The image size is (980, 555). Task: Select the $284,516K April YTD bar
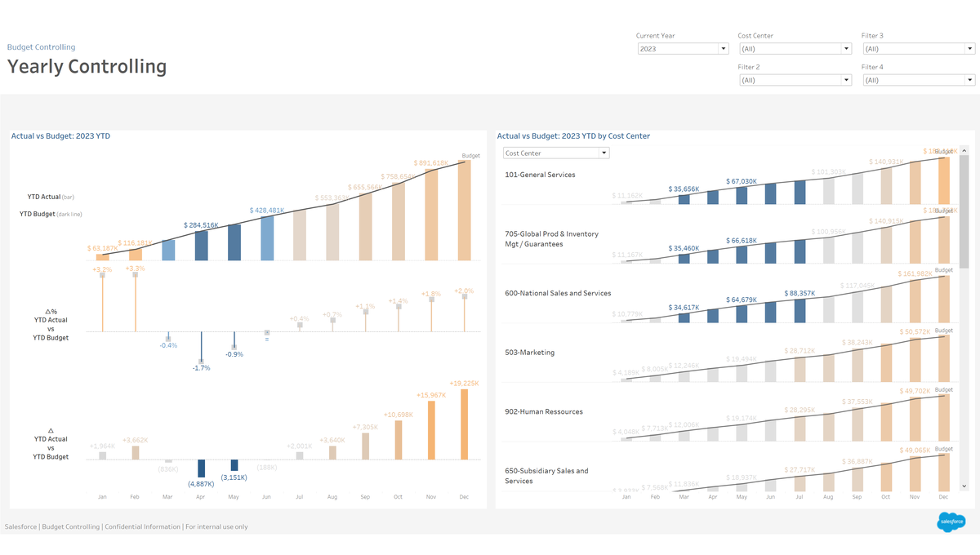point(201,246)
